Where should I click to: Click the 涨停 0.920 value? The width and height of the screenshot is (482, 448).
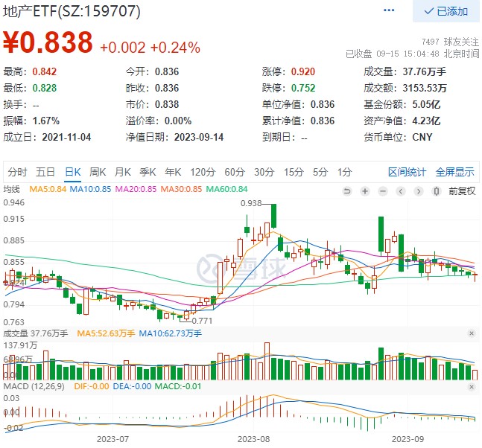tap(303, 71)
